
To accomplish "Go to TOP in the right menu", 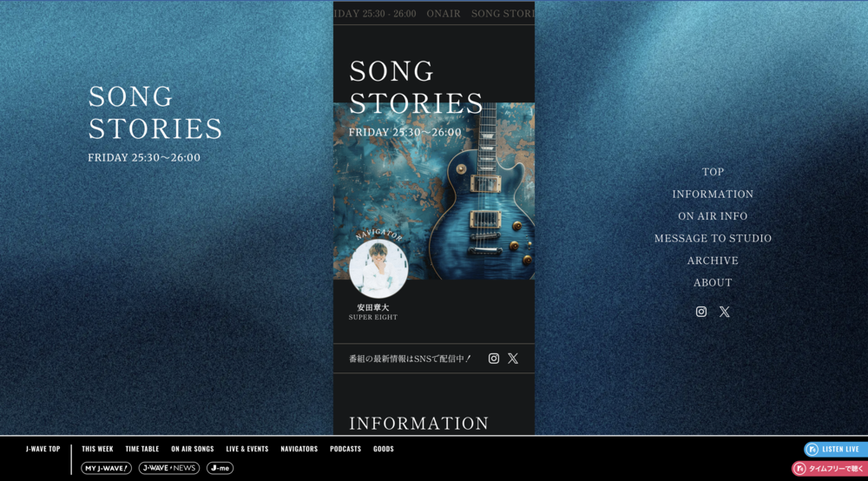I will (x=713, y=172).
